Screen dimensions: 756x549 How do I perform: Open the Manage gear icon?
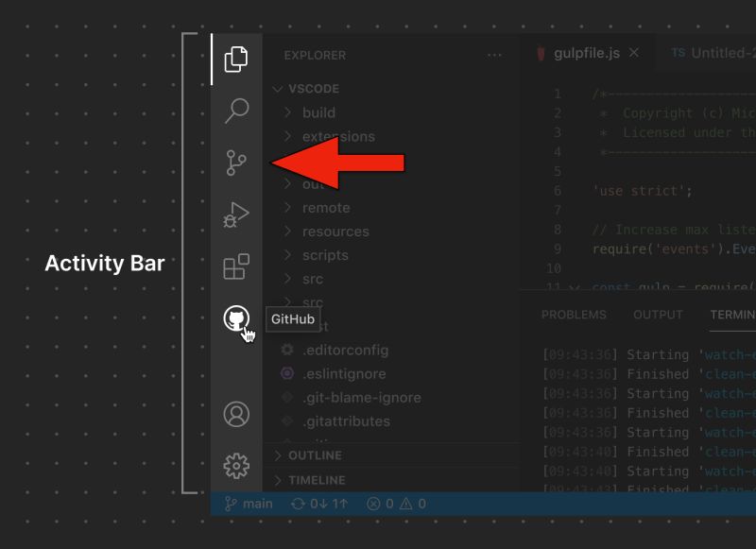[x=236, y=466]
